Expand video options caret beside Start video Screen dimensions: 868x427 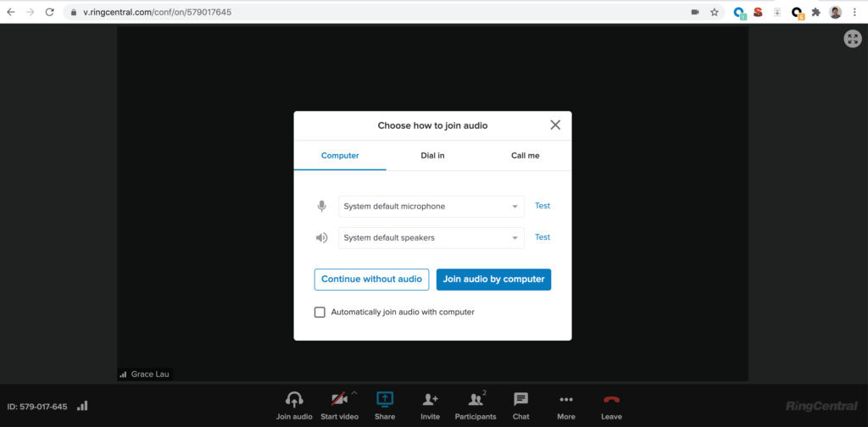354,393
